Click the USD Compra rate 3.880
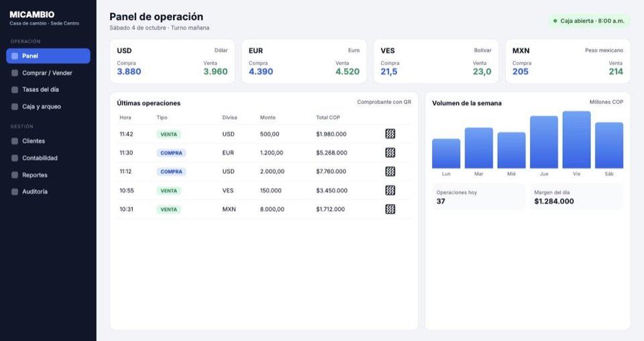Screen dimensions: 644x341 (x=129, y=71)
